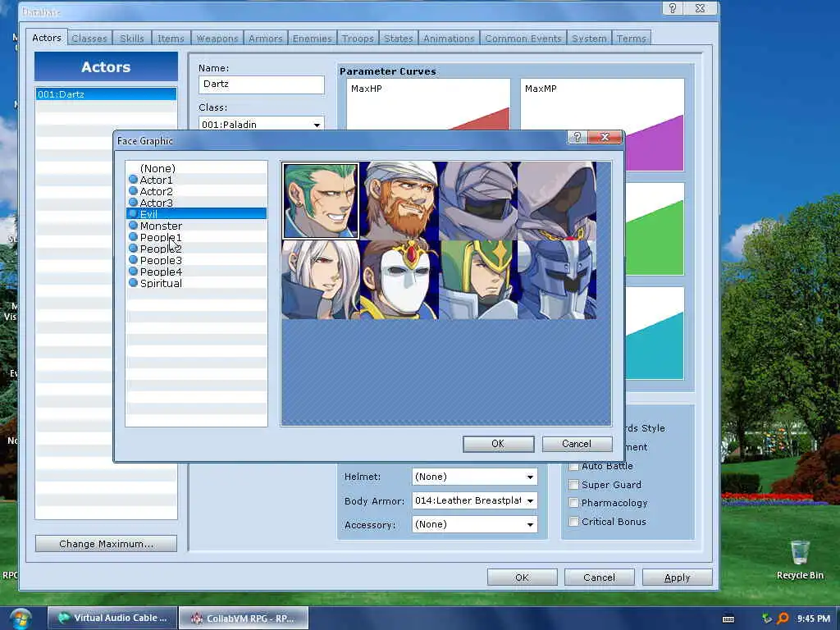Screen dimensions: 840x630
Task: Click the blue dot icon next to People2
Action: click(x=134, y=249)
